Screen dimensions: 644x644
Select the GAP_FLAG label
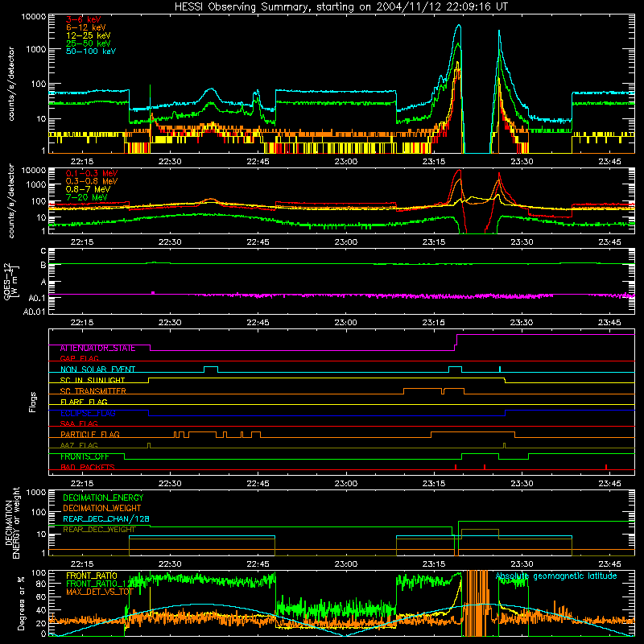[x=79, y=358]
